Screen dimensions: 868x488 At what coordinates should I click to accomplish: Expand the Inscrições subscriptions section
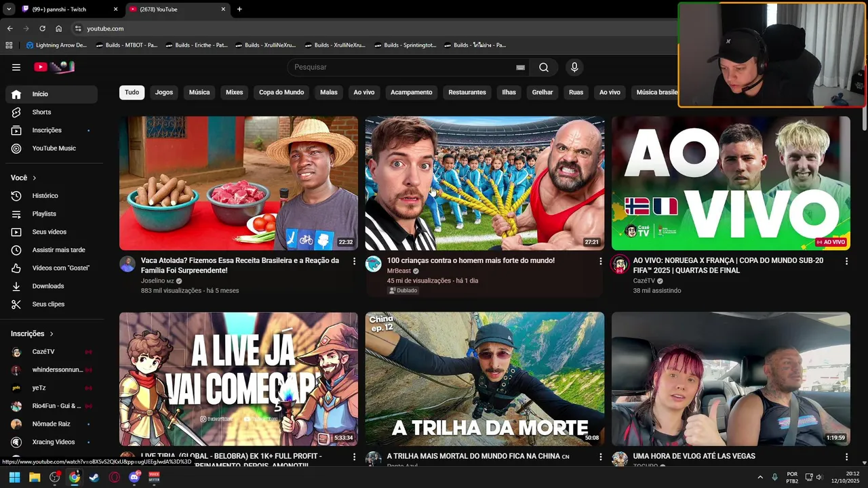[32, 333]
